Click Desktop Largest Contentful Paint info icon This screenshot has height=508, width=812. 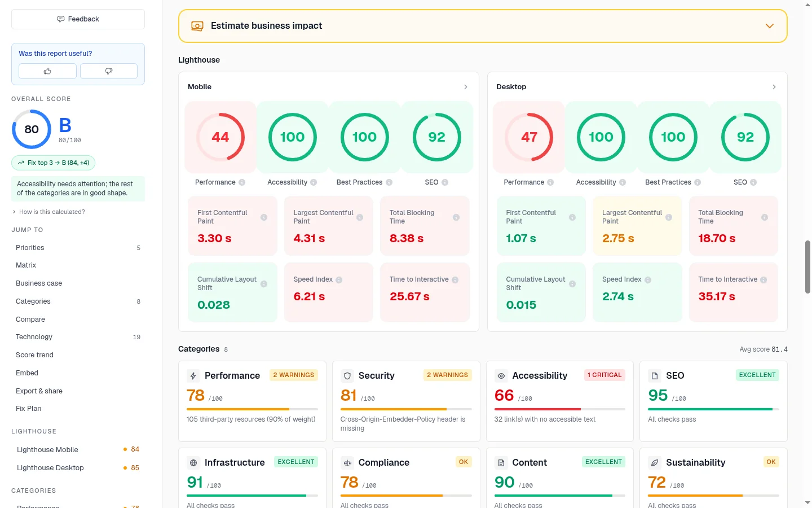(669, 217)
